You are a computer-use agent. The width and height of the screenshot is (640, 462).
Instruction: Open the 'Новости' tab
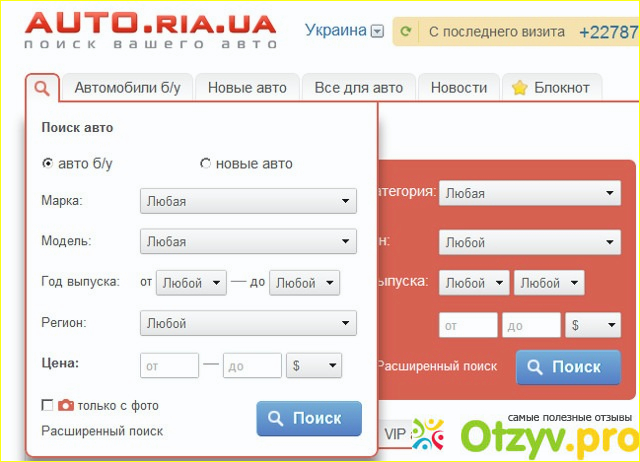pyautogui.click(x=459, y=88)
